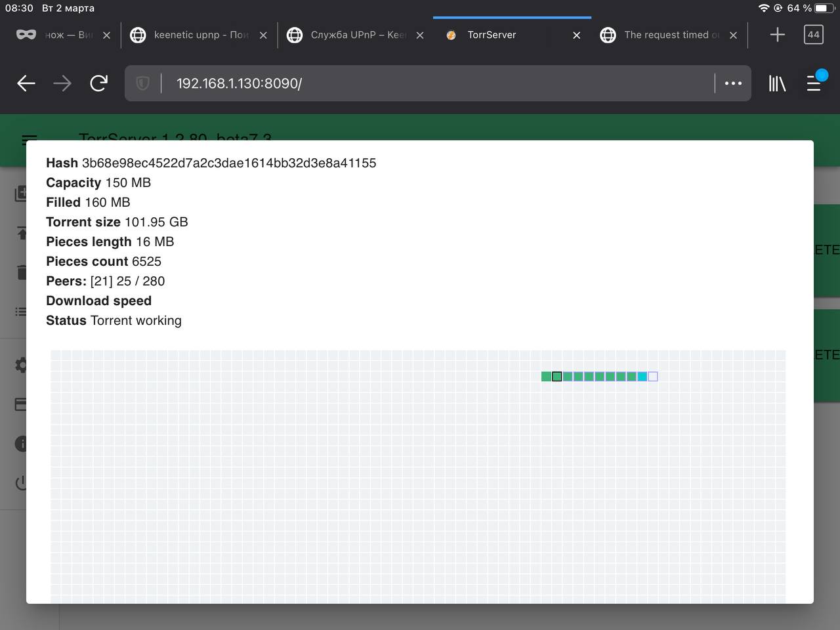Click Pieces count 6525 text

pos(104,261)
